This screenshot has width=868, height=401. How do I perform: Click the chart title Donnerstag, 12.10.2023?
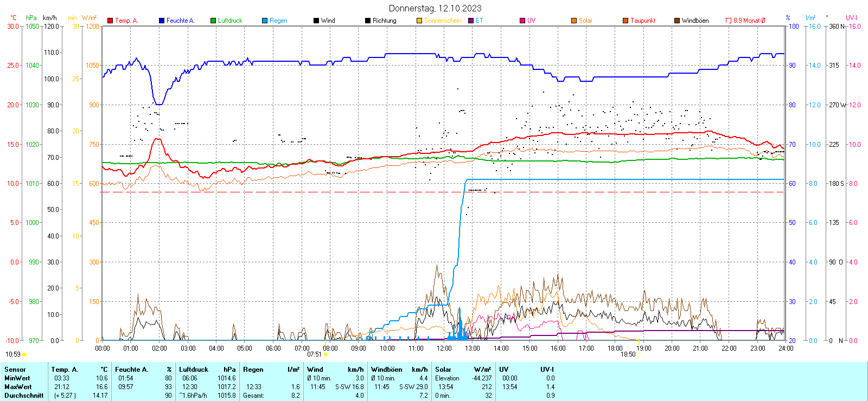coord(435,8)
